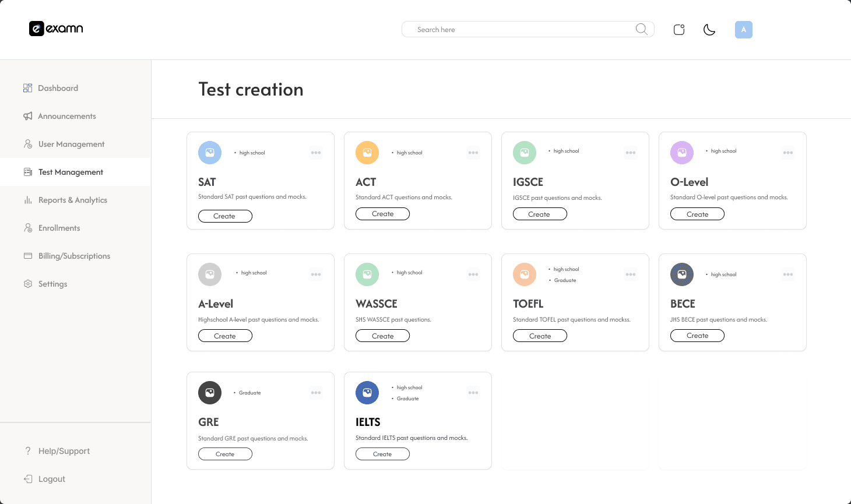Viewport: 851px width, 504px height.
Task: Click Logout at the bottom of the sidebar
Action: click(x=51, y=478)
